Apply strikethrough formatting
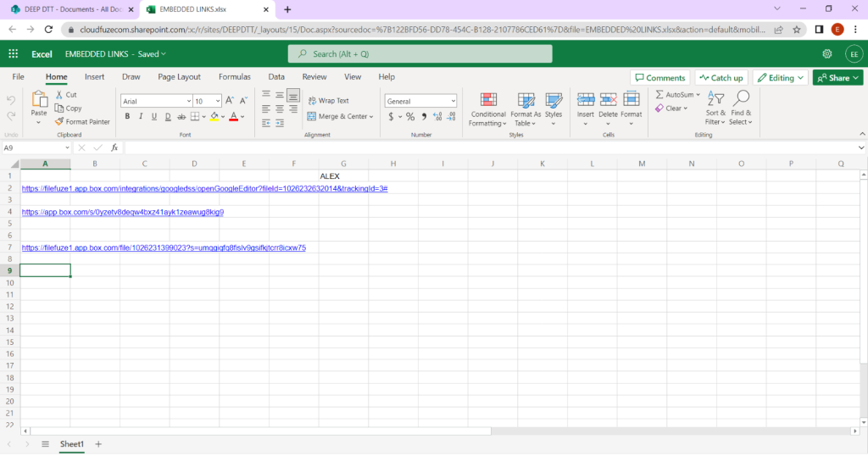 181,117
